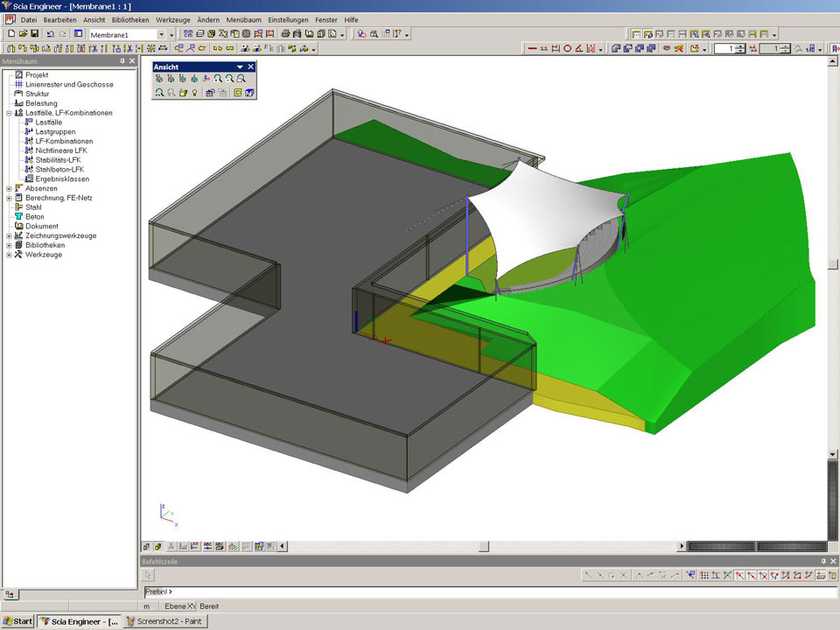
Task: Expand the Absenzen tree node
Action: [9, 188]
